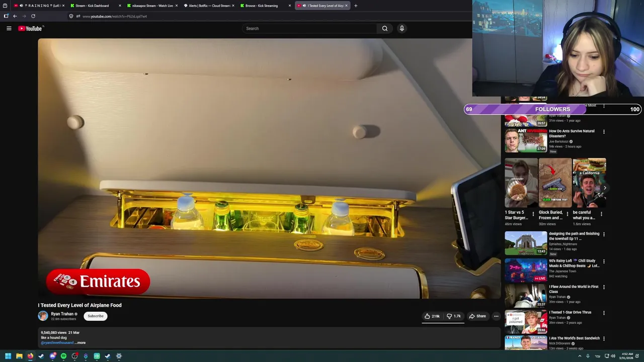The image size is (644, 362).
Task: Open options for be careful what you short
Action: click(x=601, y=214)
